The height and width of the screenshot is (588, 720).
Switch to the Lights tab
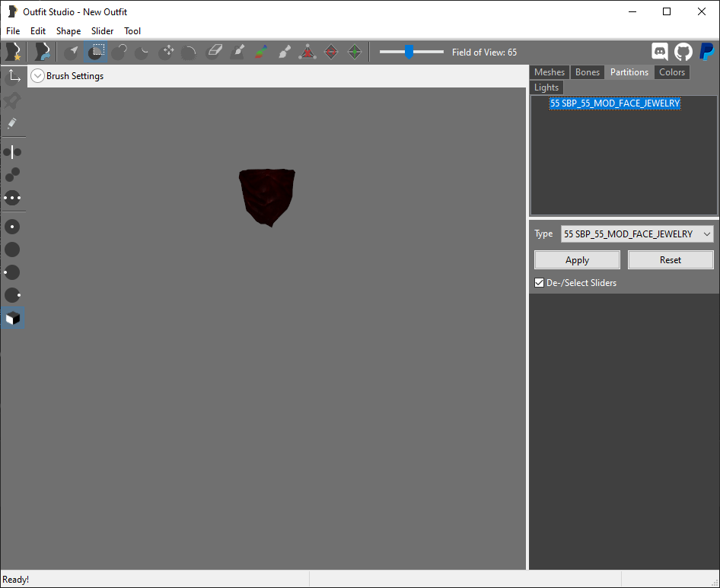point(546,87)
